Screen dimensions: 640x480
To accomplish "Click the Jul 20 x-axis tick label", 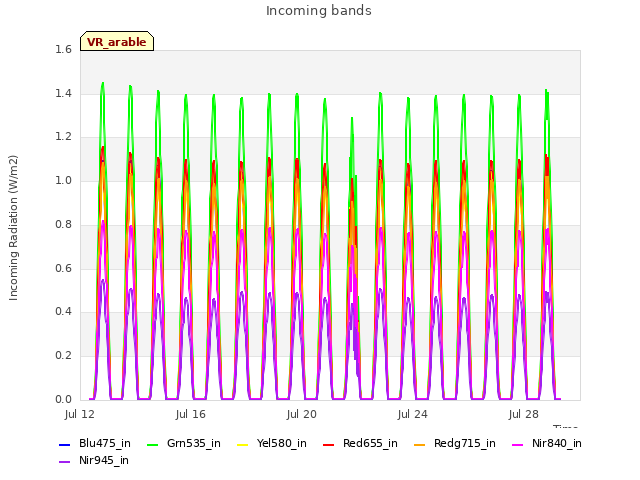I will (x=302, y=415).
